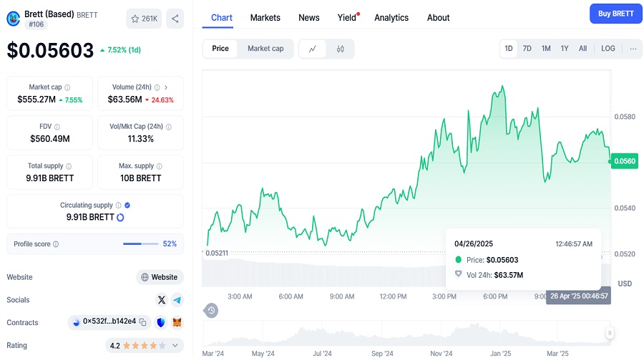
Task: Click the $63.56M volume value
Action: (125, 100)
